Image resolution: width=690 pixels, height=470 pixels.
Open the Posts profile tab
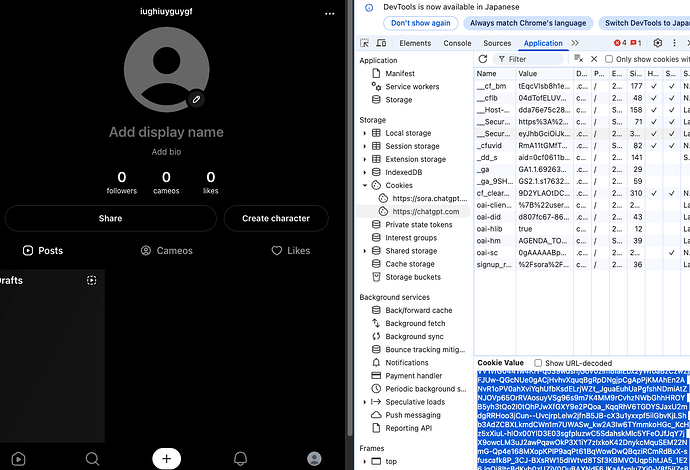pos(43,251)
